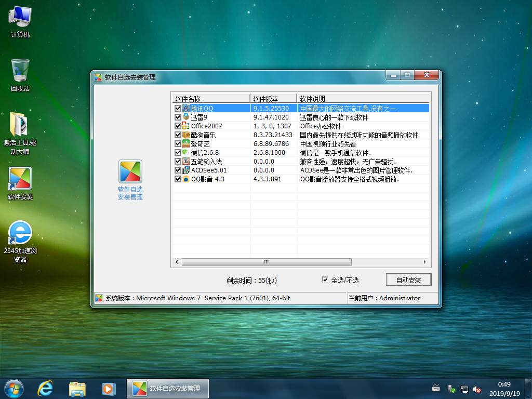The width and height of the screenshot is (532, 399).
Task: Click the QQ影音 4.3 icon in list
Action: 186,179
